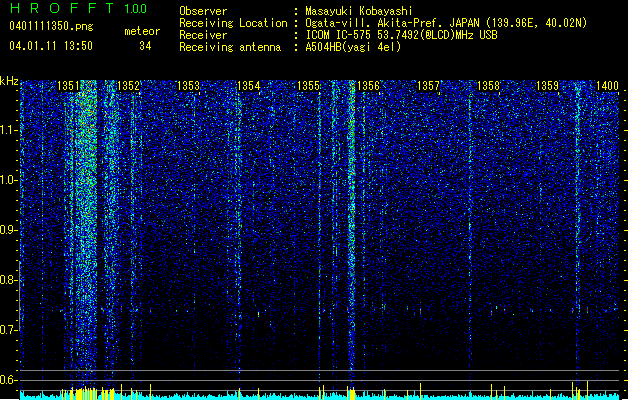Click the 1355 time marker
629x400 pixels.
(308, 85)
